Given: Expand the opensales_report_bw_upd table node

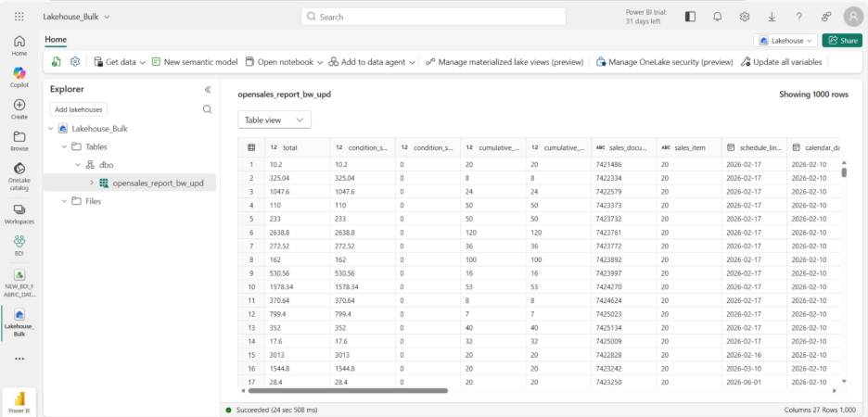Looking at the screenshot, I should pos(91,183).
